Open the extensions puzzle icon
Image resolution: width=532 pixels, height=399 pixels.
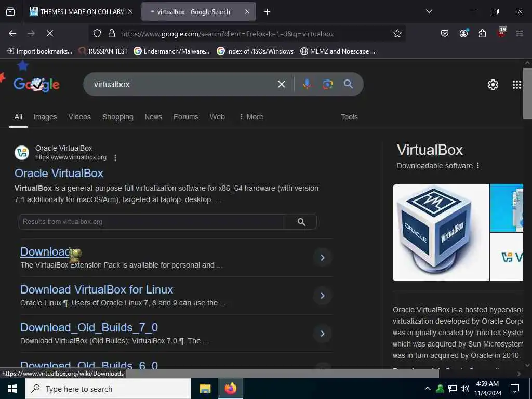click(x=482, y=33)
